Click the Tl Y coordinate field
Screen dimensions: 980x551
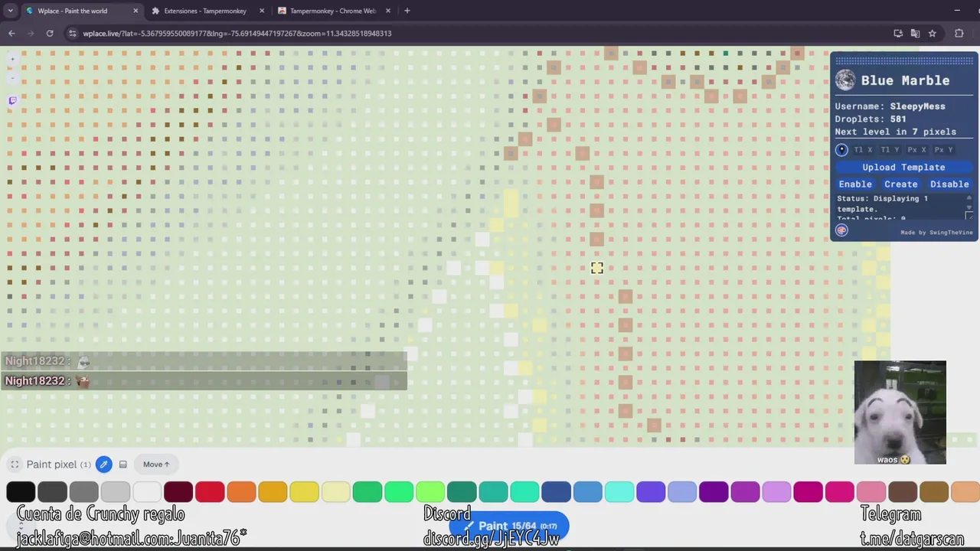[890, 150]
